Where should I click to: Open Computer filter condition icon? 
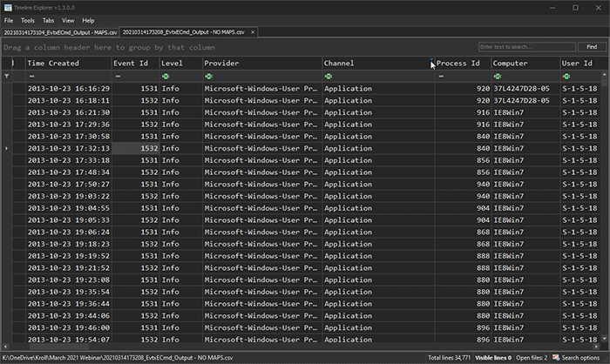click(x=498, y=77)
